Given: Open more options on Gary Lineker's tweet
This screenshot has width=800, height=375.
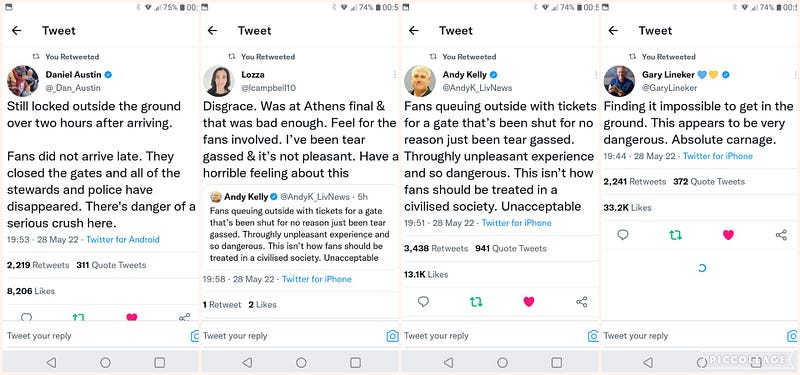Looking at the screenshot, I should pos(794,74).
